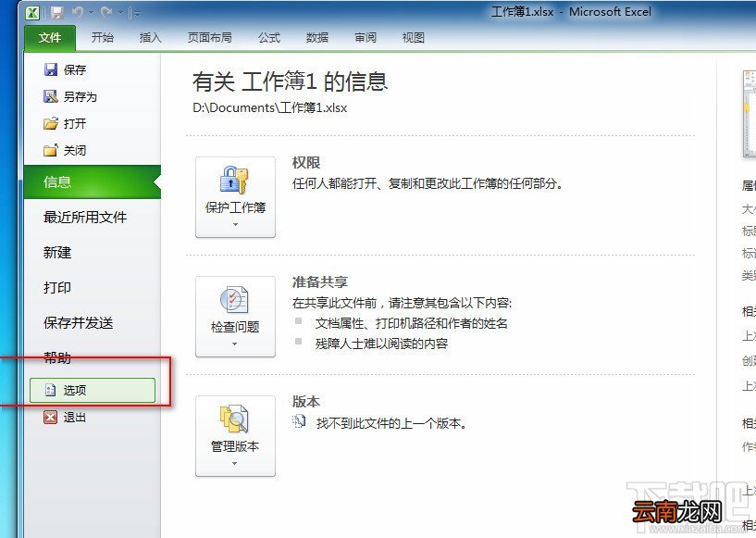Open the 保存并发送 section
756x538 pixels.
click(x=78, y=323)
